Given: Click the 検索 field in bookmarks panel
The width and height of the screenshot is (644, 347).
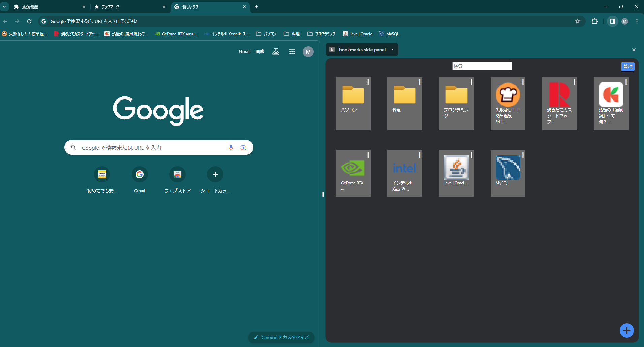Looking at the screenshot, I should click(x=482, y=66).
